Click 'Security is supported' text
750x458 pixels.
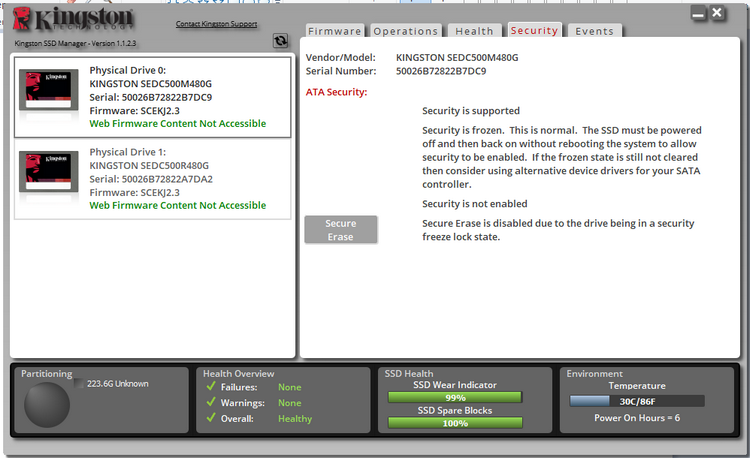[x=471, y=111]
